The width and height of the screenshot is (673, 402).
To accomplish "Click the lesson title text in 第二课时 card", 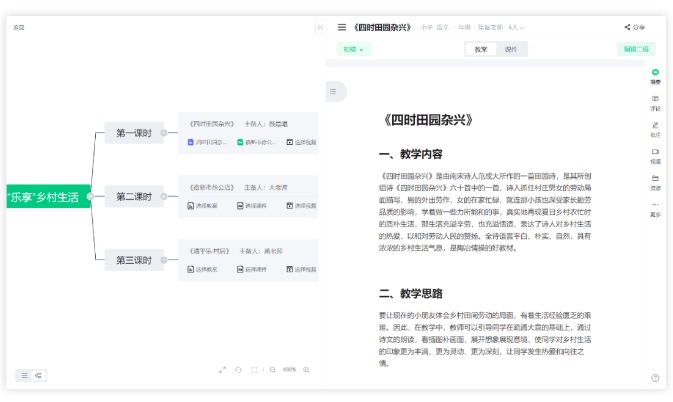I will 212,187.
